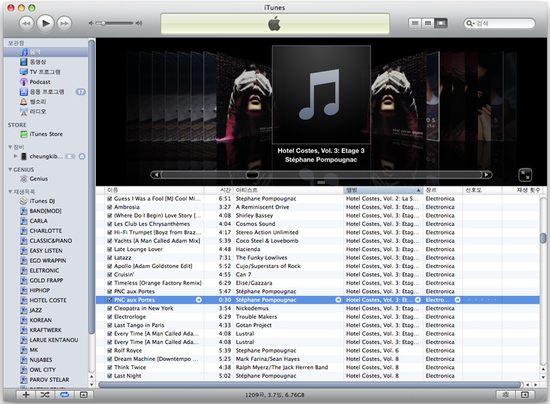This screenshot has height=404, width=550.
Task: Open the iTunes DJ playlist
Action: (x=46, y=201)
